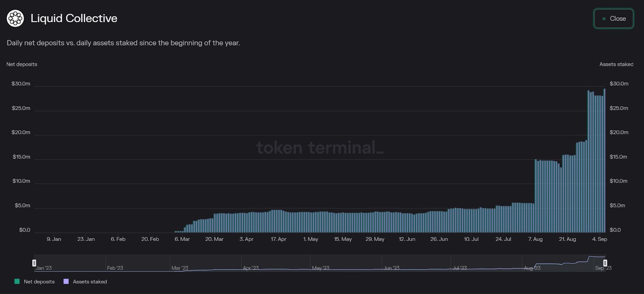This screenshot has height=294, width=644.
Task: Click the 29. May date label
Action: click(x=375, y=239)
